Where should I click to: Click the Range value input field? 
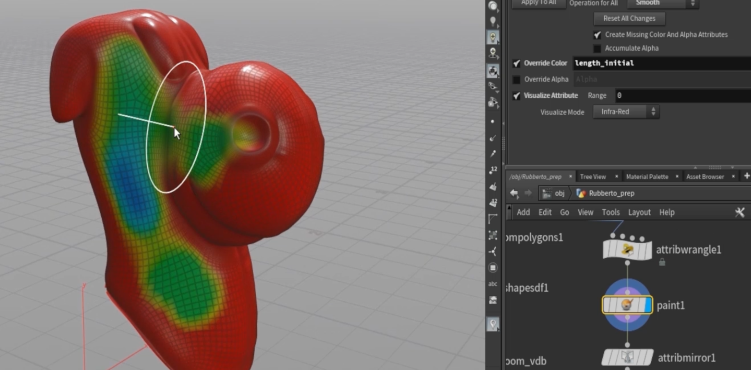tap(682, 96)
